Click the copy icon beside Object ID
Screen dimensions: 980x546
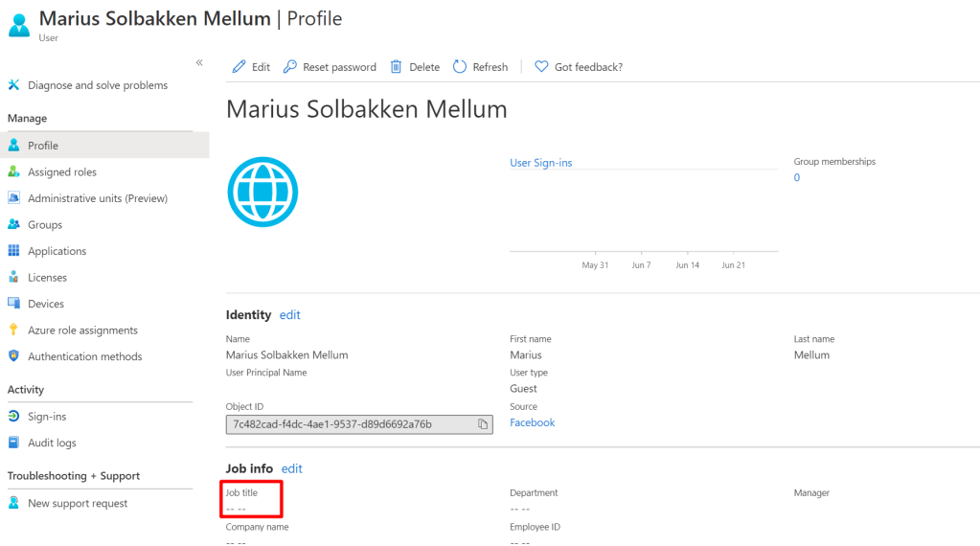pyautogui.click(x=483, y=424)
